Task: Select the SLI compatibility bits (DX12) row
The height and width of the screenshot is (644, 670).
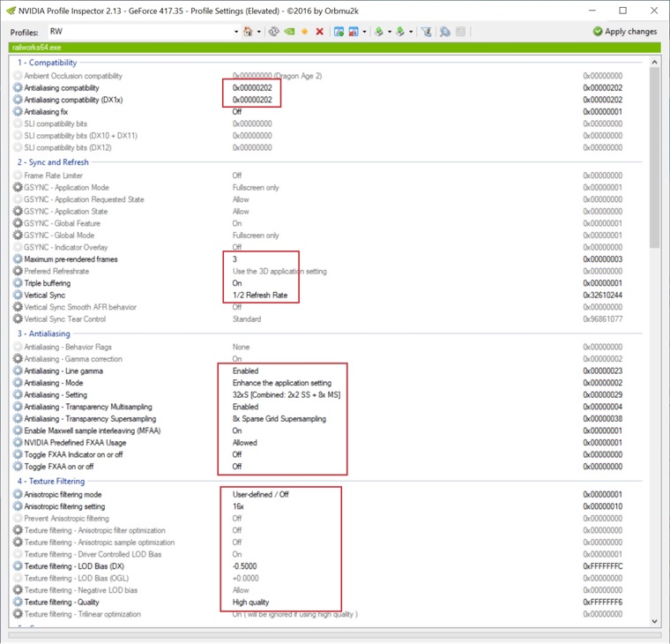Action: click(326, 147)
